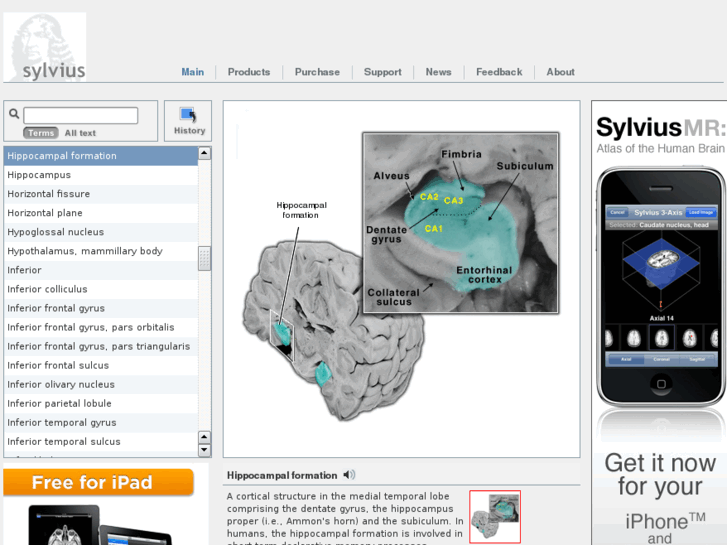
Task: Select Hypoglossal nucleus in the term list
Action: (101, 232)
